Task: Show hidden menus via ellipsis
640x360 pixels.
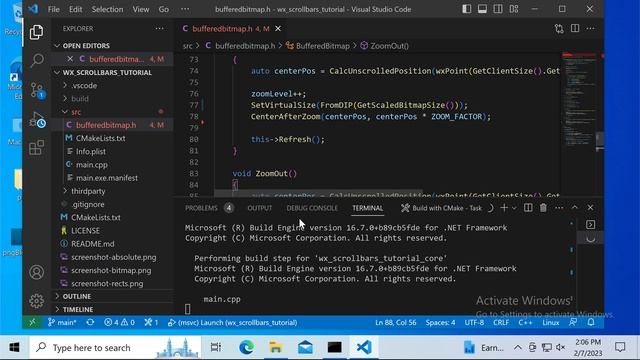Action: coord(185,9)
